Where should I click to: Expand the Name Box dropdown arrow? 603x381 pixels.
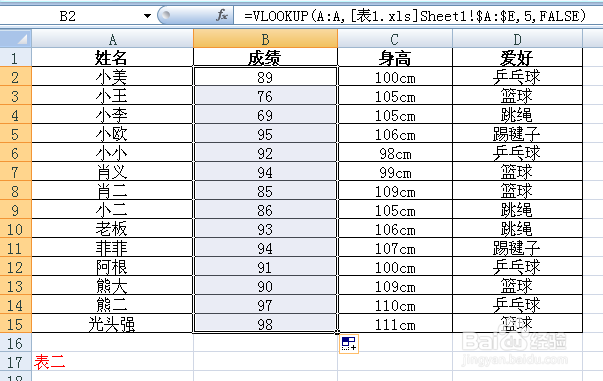click(147, 16)
